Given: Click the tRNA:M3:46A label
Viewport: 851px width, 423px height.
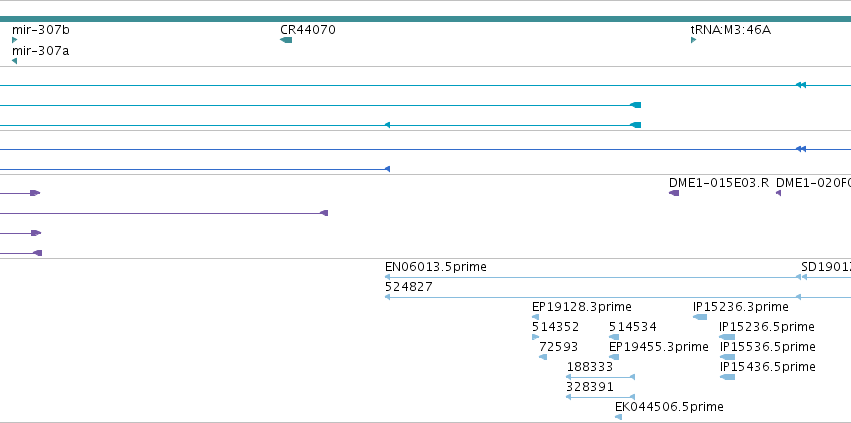Looking at the screenshot, I should (x=731, y=30).
